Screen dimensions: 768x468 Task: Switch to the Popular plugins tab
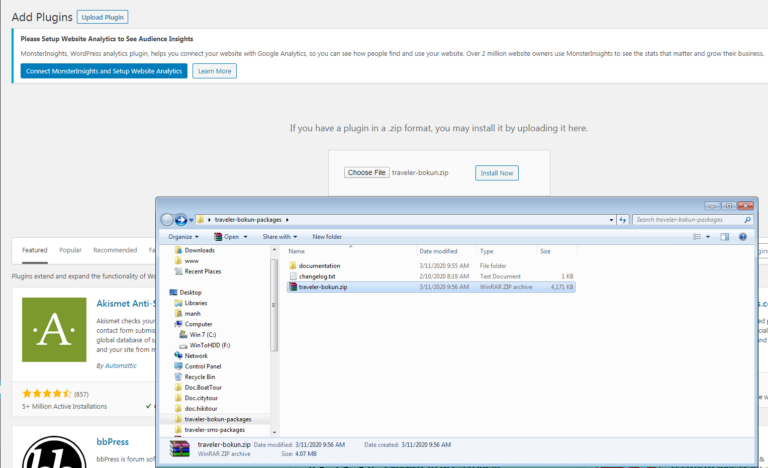pyautogui.click(x=70, y=250)
